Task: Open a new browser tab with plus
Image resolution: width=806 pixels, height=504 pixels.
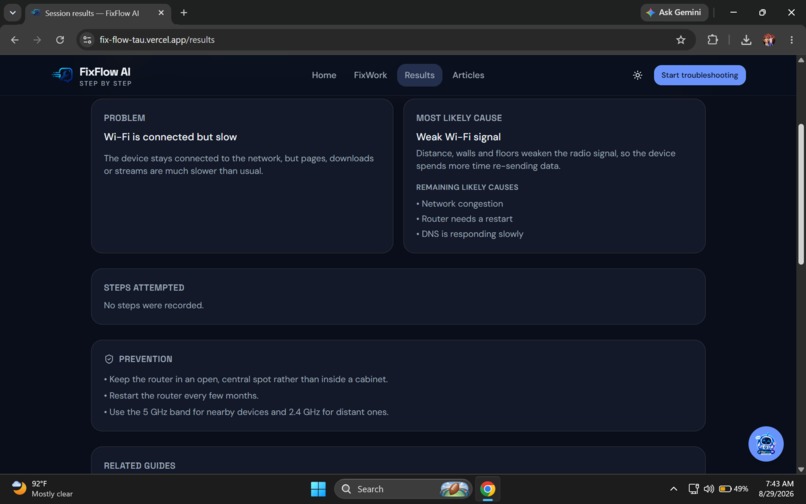Action: [x=184, y=12]
